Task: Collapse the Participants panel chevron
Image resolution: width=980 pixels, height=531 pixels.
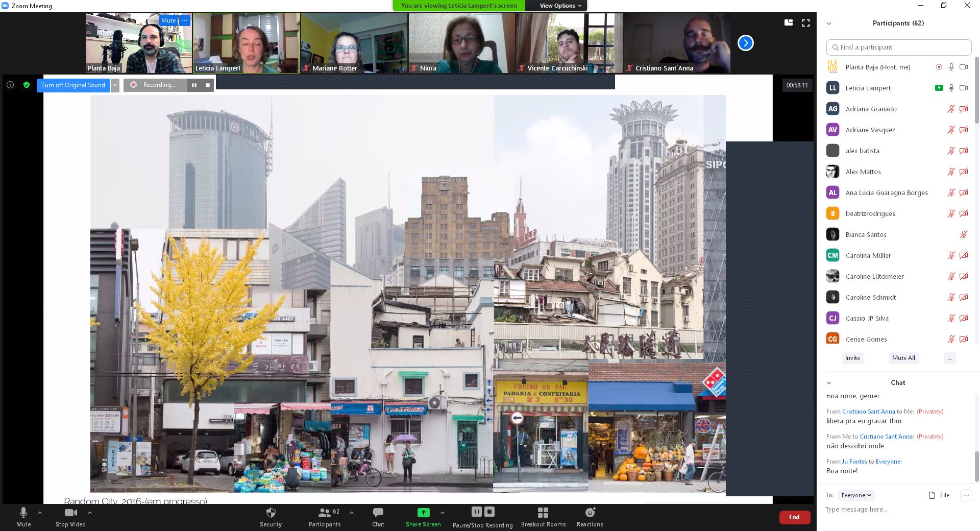Action: (x=829, y=23)
